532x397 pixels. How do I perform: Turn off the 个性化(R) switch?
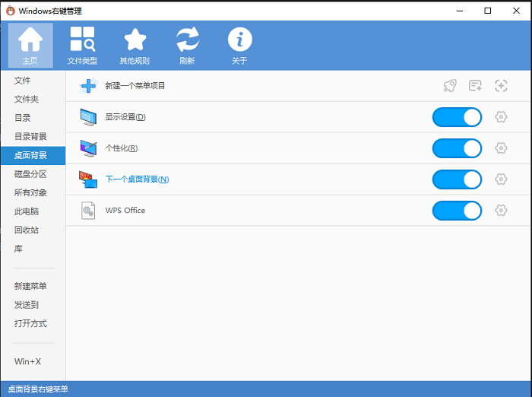pos(457,148)
